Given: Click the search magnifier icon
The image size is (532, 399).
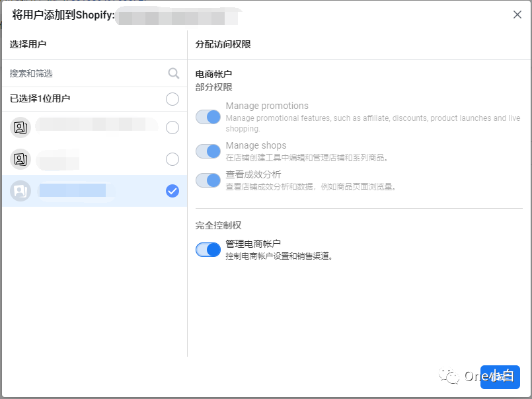Looking at the screenshot, I should click(173, 73).
